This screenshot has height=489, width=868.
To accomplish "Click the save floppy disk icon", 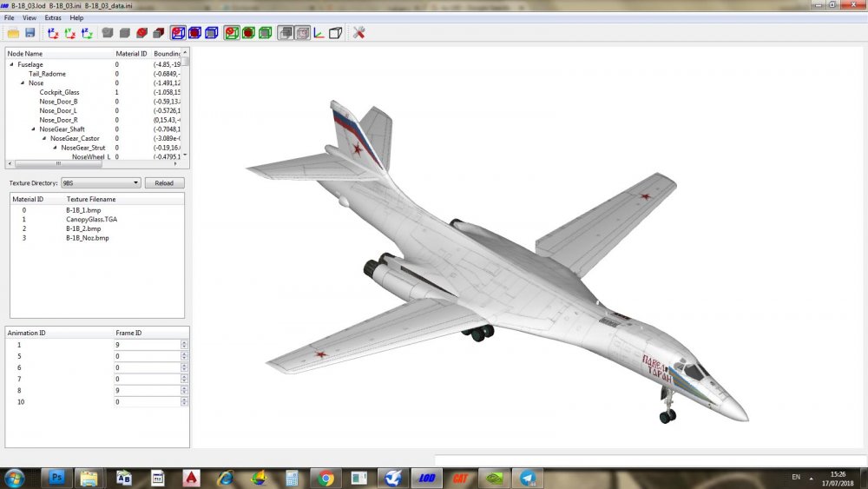I will coord(30,33).
